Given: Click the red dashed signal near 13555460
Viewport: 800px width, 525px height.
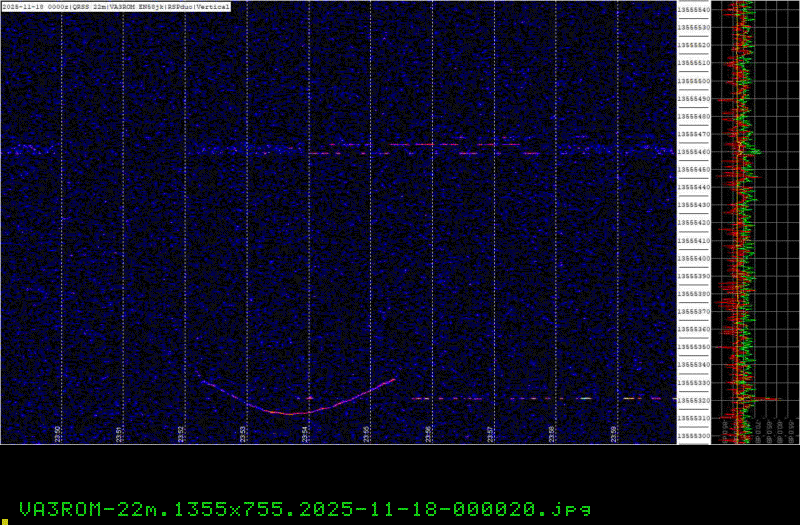Looking at the screenshot, I should pos(420,145).
